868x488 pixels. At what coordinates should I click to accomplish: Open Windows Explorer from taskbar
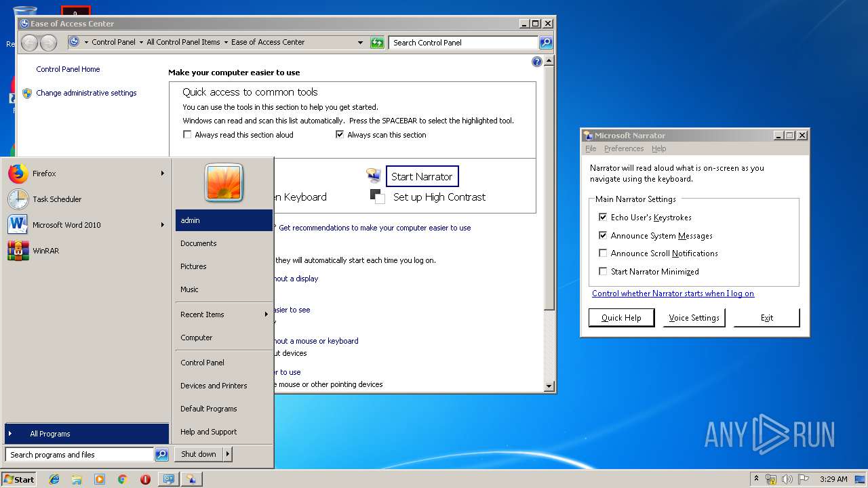click(77, 479)
